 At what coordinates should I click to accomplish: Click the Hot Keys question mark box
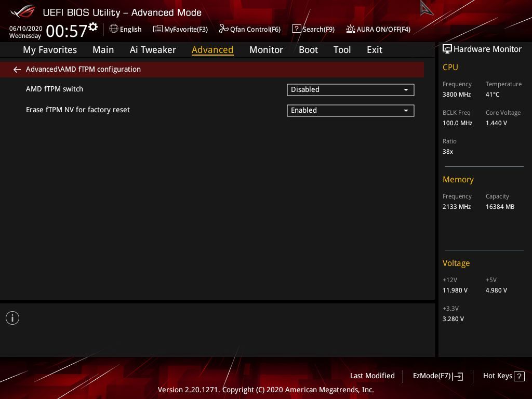coord(519,376)
